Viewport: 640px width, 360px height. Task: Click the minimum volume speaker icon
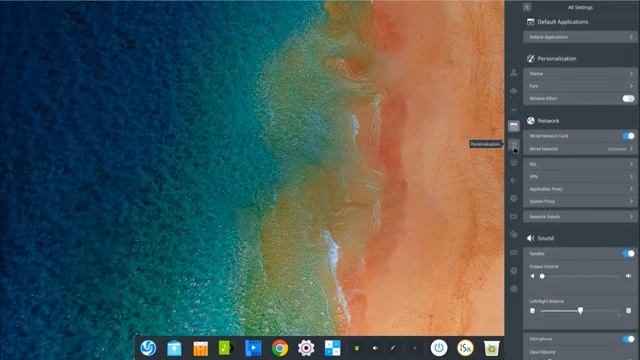(x=532, y=276)
